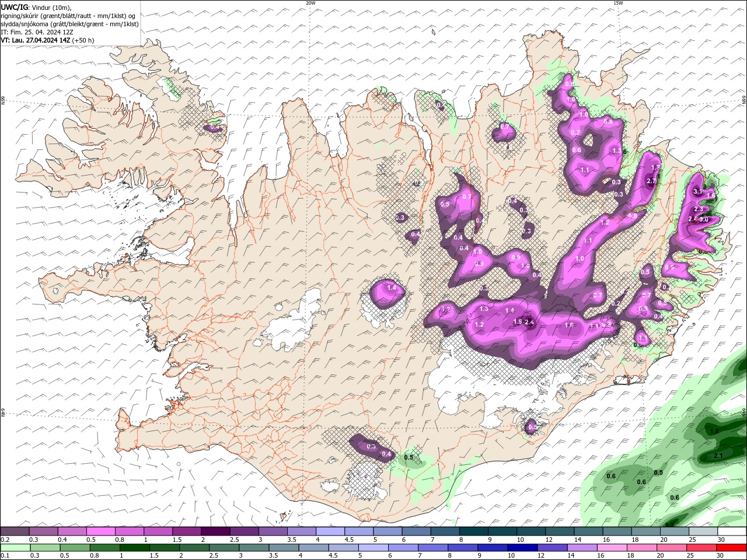747x560 pixels.
Task: Click the '20W' longitude label
Action: (310, 3)
